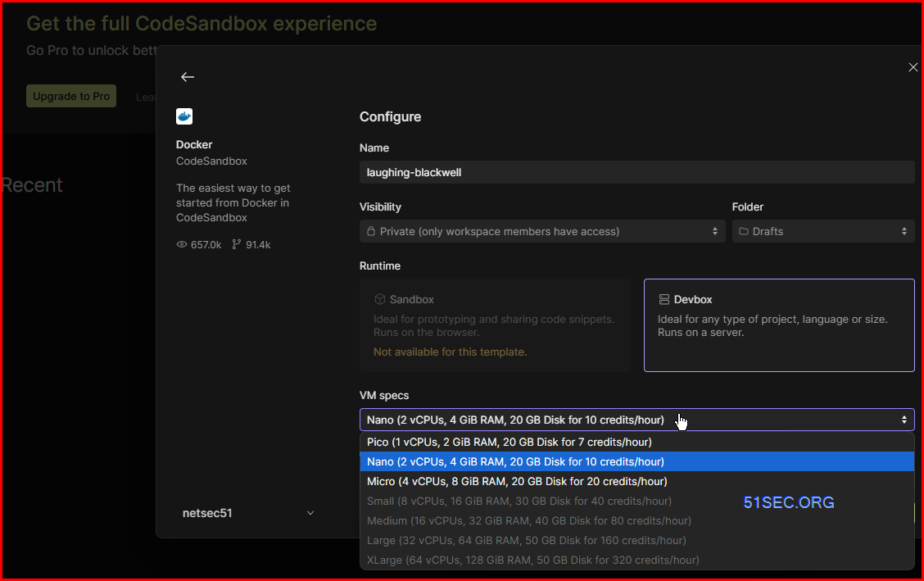Select the Devbox runtime card
The height and width of the screenshot is (581, 924).
point(779,325)
